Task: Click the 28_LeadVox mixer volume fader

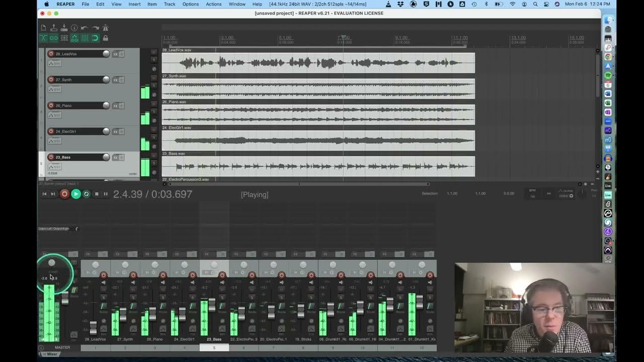Action: pyautogui.click(x=93, y=328)
